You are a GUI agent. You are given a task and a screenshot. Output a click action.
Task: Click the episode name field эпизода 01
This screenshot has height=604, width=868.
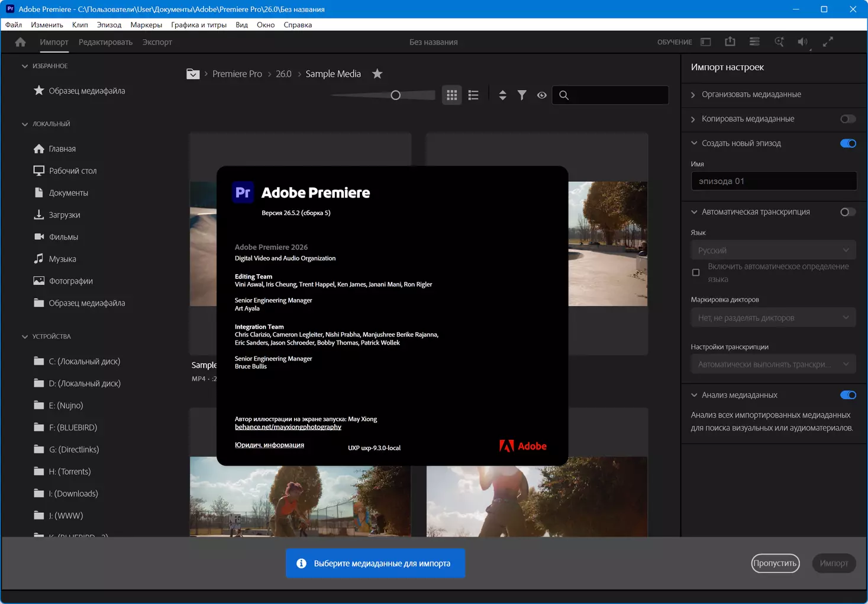point(773,181)
